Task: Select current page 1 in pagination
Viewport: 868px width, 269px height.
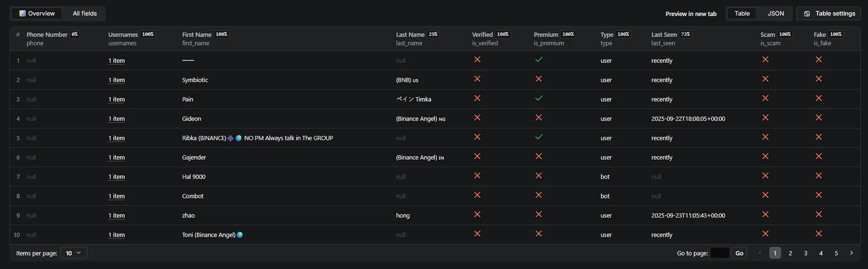Action: pyautogui.click(x=775, y=253)
